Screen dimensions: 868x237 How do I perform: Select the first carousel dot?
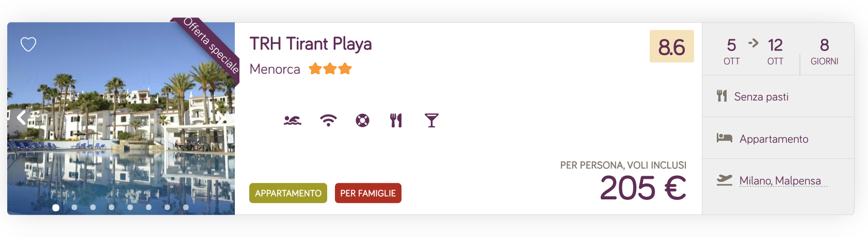tap(56, 208)
